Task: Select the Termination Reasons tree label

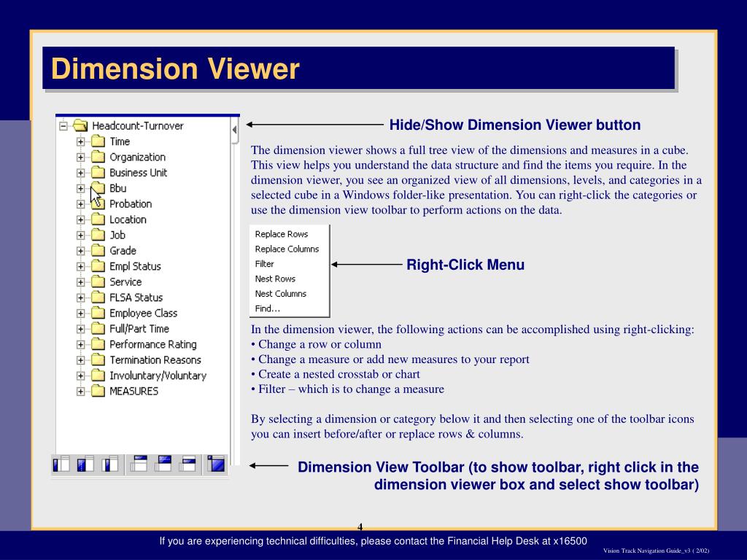Action: 155,360
